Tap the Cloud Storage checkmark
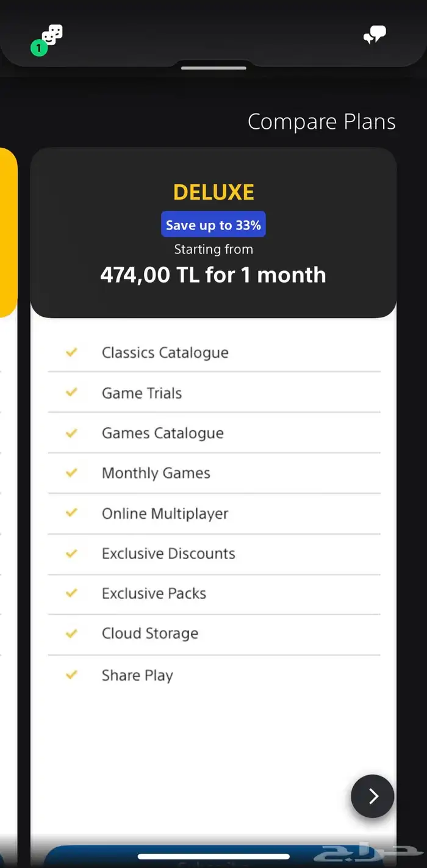Viewport: 427px width, 868px height. coord(71,633)
